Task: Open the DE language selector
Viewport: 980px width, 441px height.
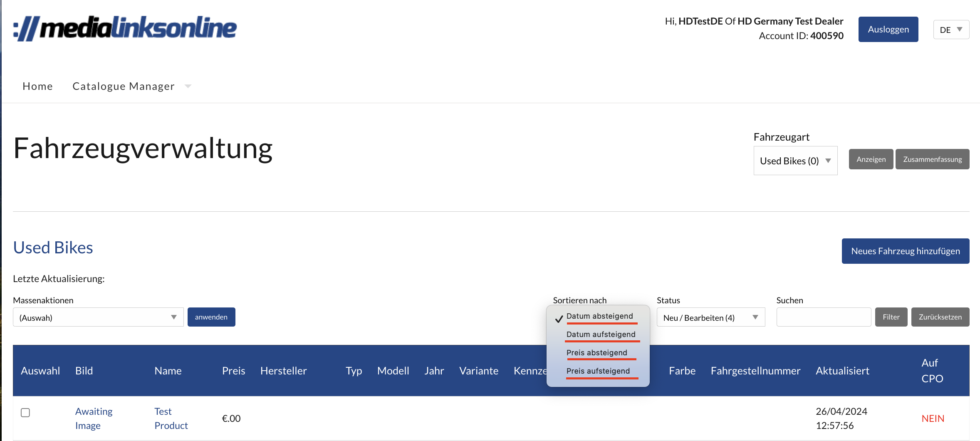Action: 951,29
